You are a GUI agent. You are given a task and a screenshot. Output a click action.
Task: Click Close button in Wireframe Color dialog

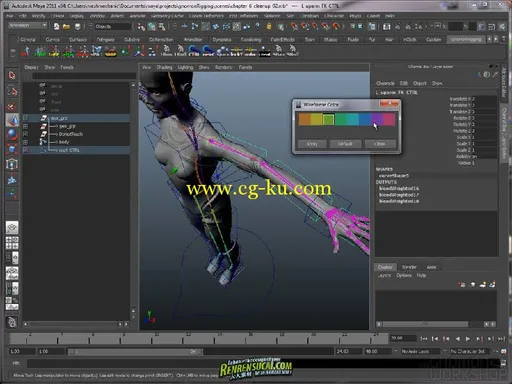tap(380, 144)
